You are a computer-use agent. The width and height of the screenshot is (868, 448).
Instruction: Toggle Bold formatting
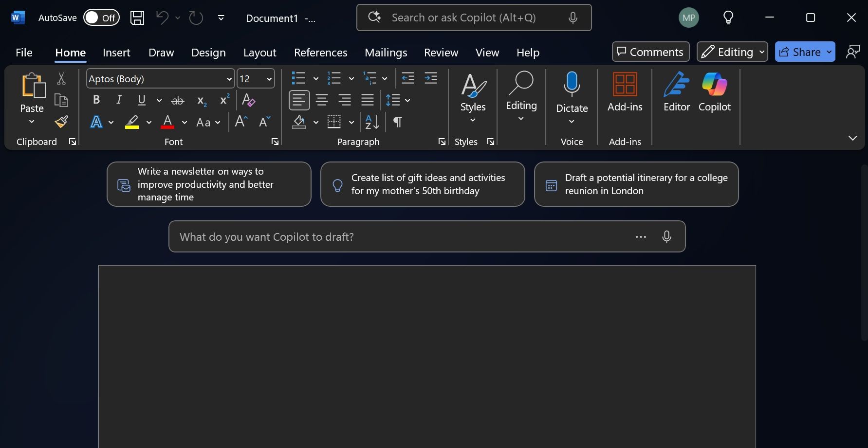click(x=96, y=100)
